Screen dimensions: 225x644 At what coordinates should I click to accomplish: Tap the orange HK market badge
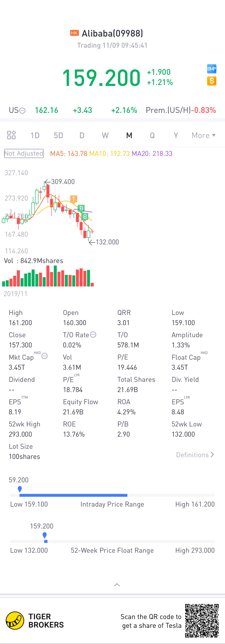click(74, 33)
